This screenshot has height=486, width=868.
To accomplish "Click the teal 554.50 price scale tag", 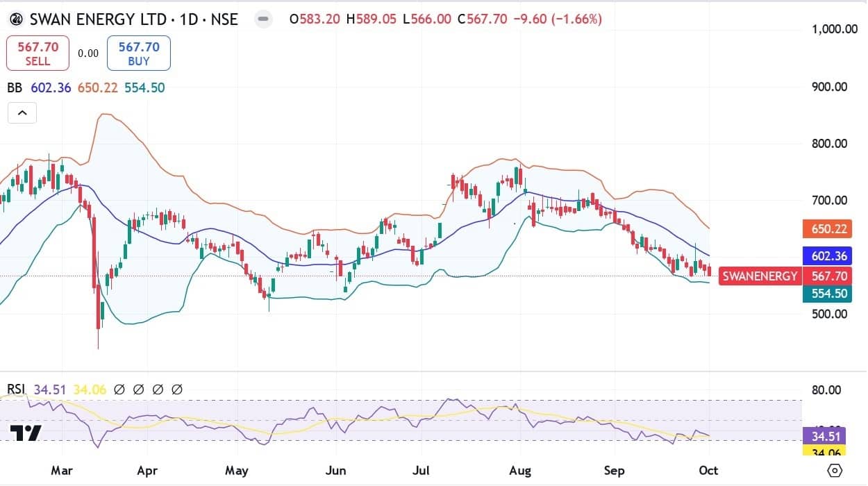I will pyautogui.click(x=826, y=294).
